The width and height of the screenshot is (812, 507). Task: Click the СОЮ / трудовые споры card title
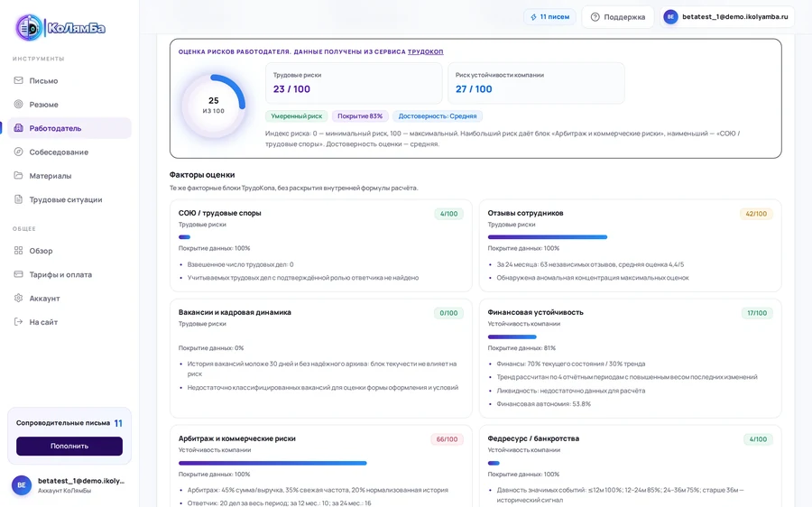219,213
